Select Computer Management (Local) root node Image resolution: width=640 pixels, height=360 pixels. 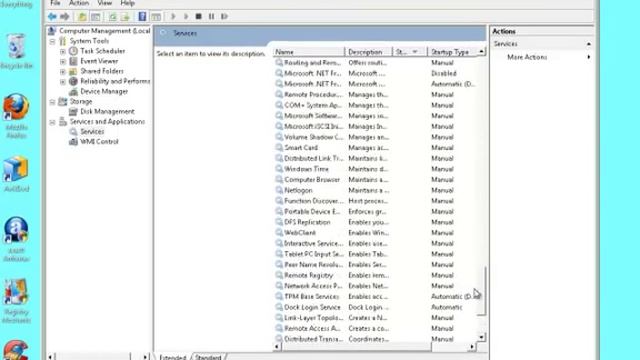click(x=104, y=31)
